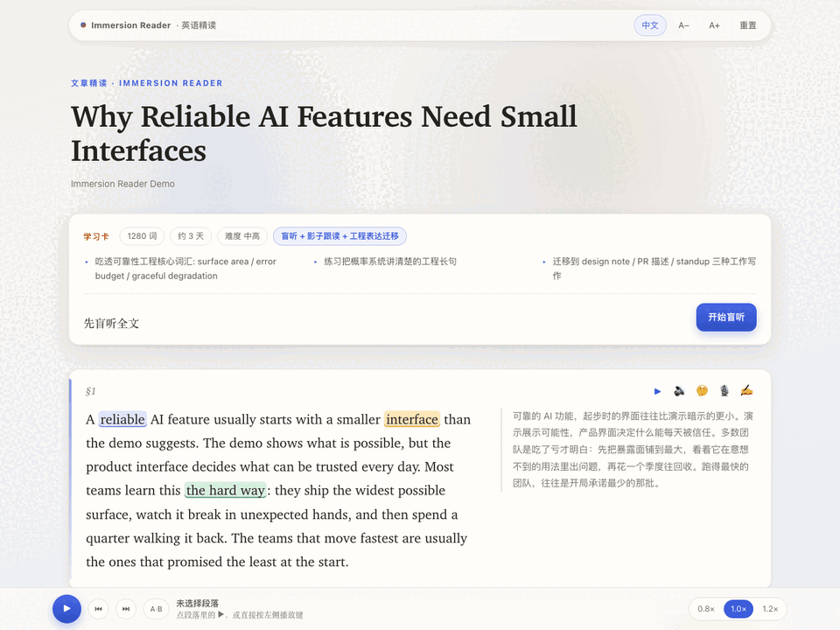Click the "约 3 天" chip
840x630 pixels.
pyautogui.click(x=191, y=236)
